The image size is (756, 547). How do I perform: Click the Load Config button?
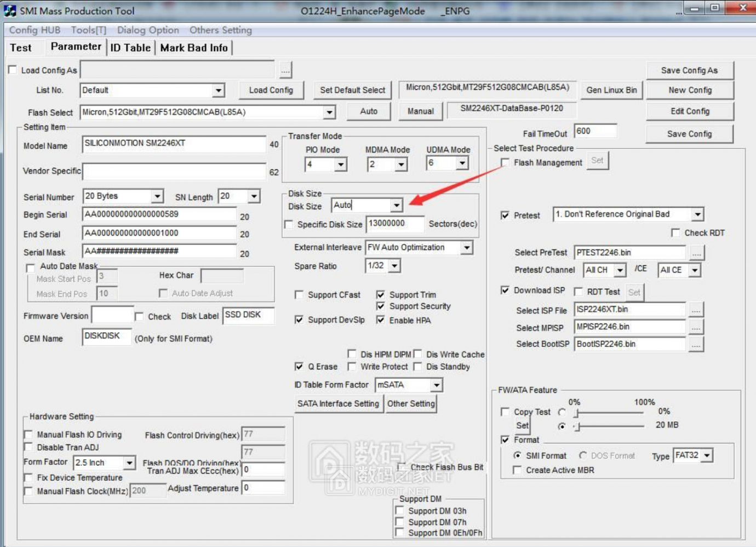point(271,90)
